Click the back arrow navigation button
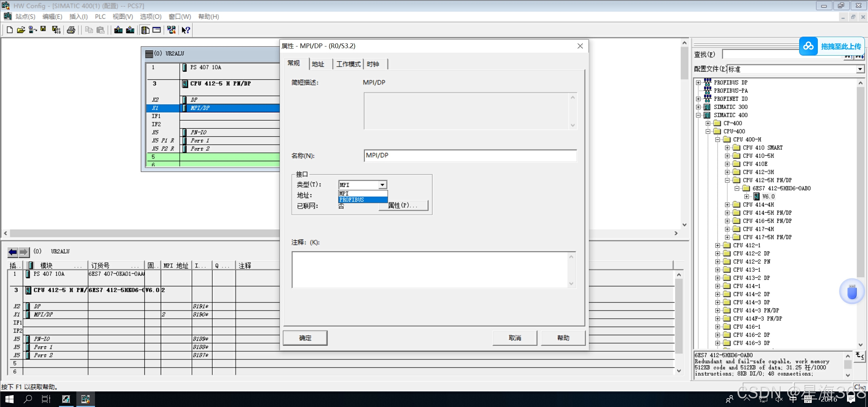 coord(13,252)
